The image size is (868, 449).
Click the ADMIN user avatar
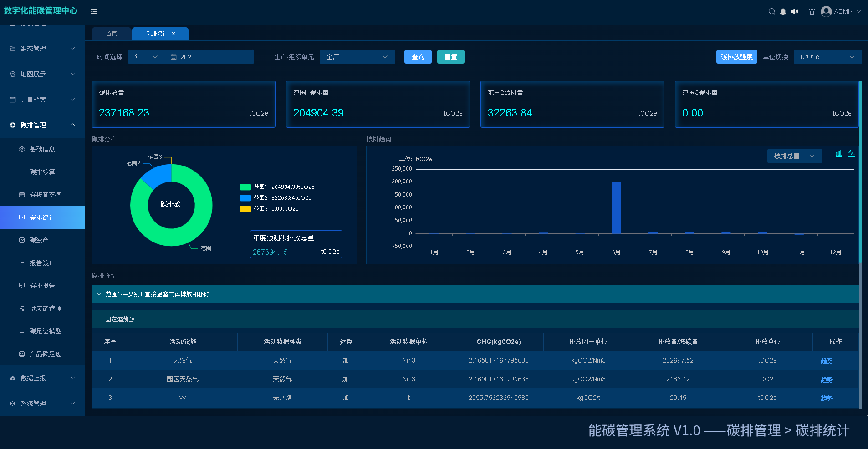826,11
